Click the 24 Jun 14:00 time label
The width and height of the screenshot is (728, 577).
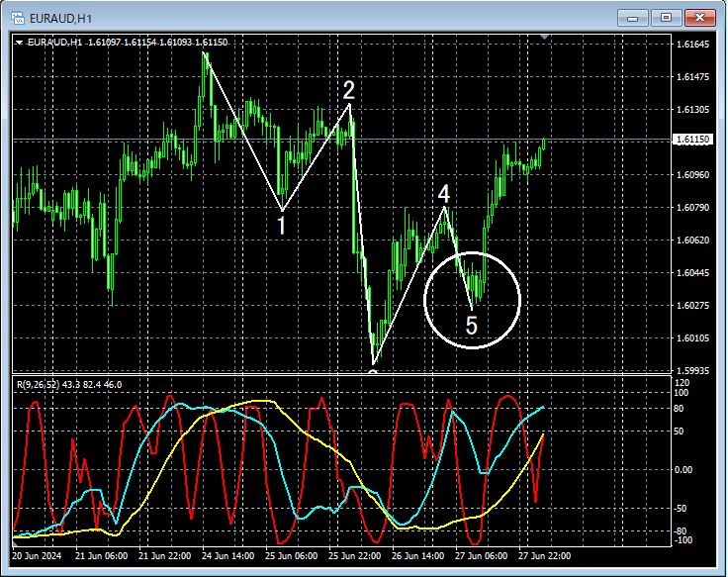(227, 555)
